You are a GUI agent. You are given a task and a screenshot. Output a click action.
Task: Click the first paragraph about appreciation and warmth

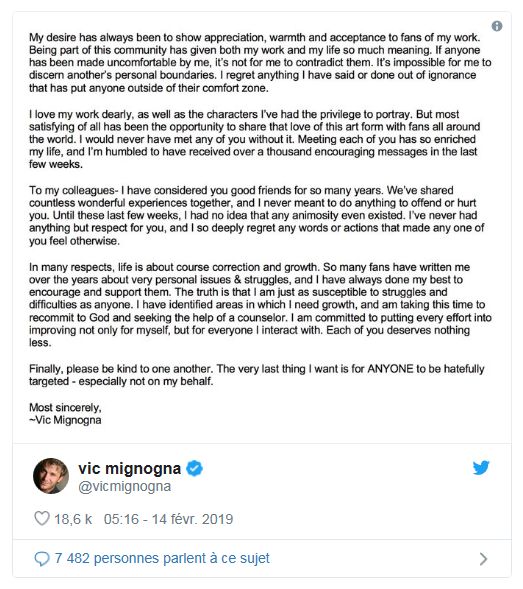[x=260, y=63]
